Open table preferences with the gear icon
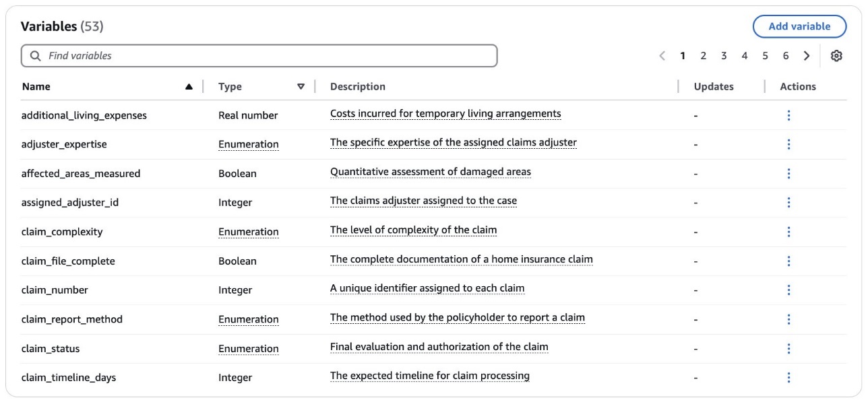The width and height of the screenshot is (868, 402). tap(836, 55)
